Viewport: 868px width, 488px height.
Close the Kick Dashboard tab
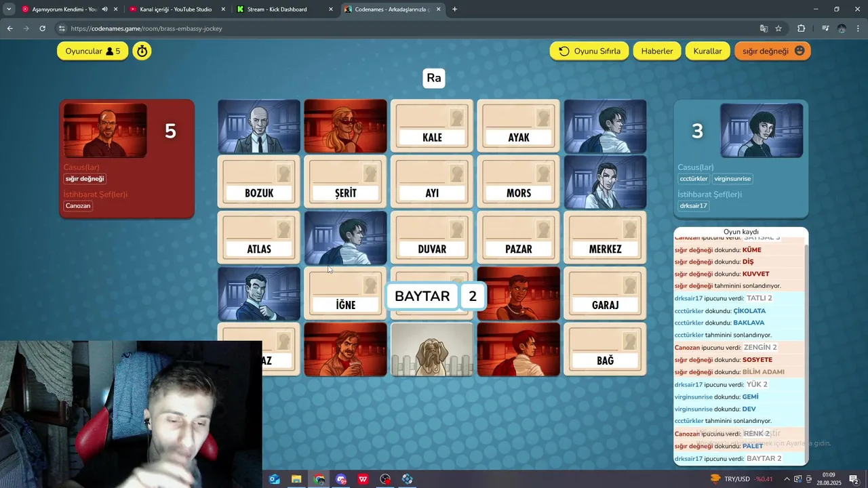click(330, 9)
